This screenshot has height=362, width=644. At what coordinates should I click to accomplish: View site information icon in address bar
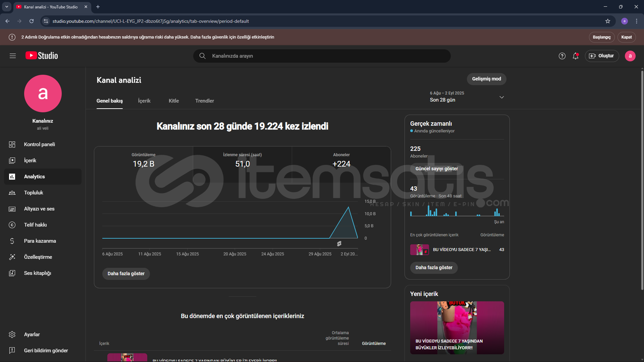point(46,21)
